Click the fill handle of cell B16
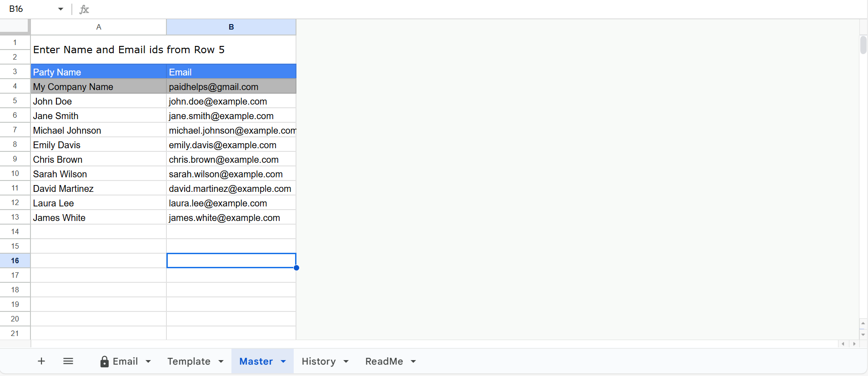The height and width of the screenshot is (376, 868). click(296, 268)
